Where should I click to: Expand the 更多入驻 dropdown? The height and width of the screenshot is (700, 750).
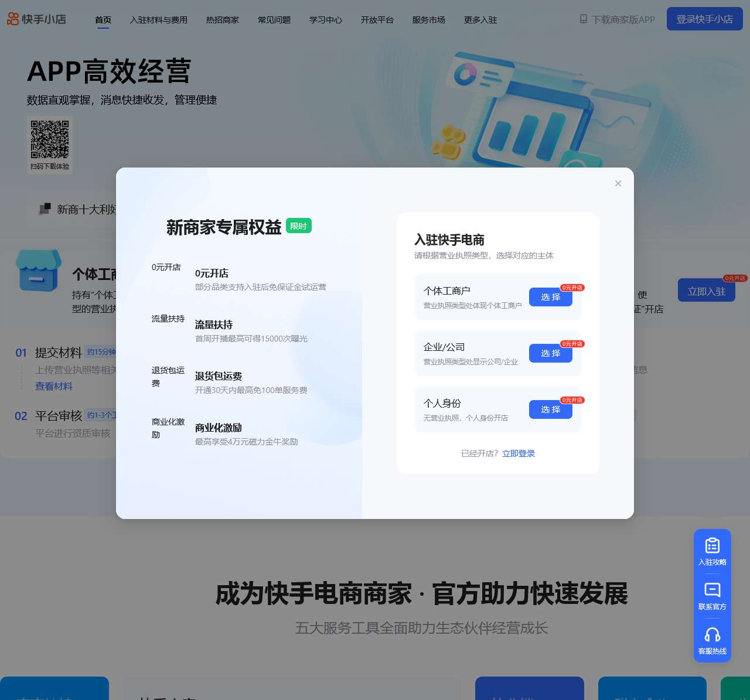[480, 19]
